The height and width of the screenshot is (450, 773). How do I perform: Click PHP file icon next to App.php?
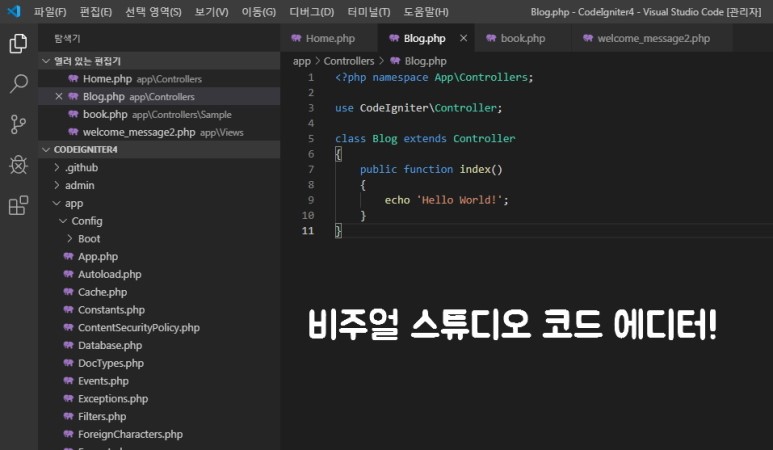[69, 256]
